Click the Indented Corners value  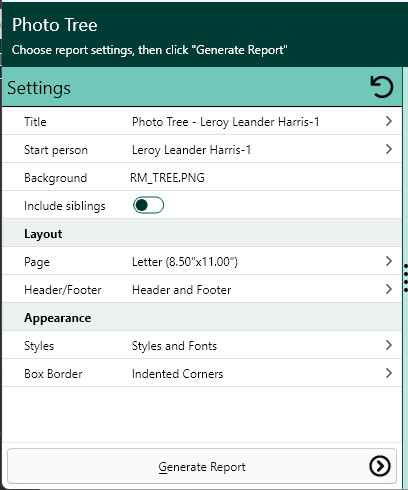click(x=178, y=374)
